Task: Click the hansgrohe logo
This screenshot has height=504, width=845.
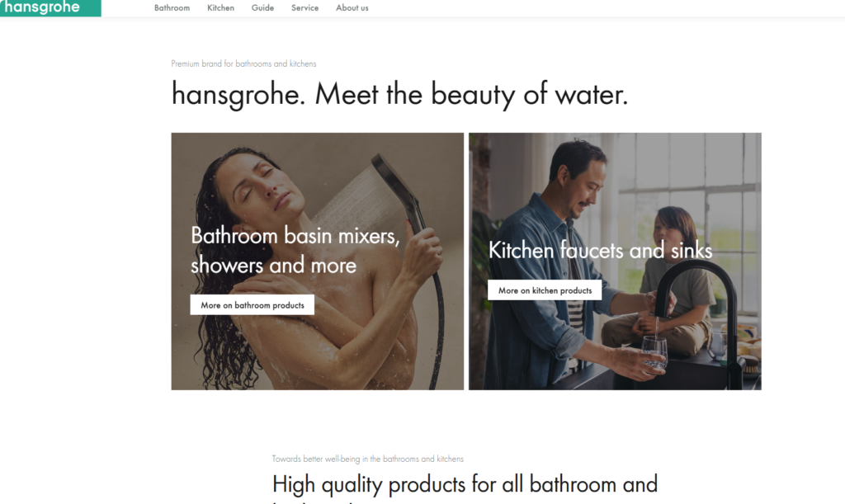Action: coord(50,8)
